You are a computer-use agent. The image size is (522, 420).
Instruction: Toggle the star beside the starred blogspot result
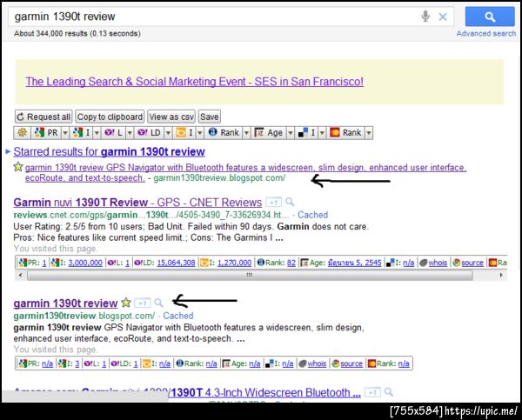coord(18,167)
